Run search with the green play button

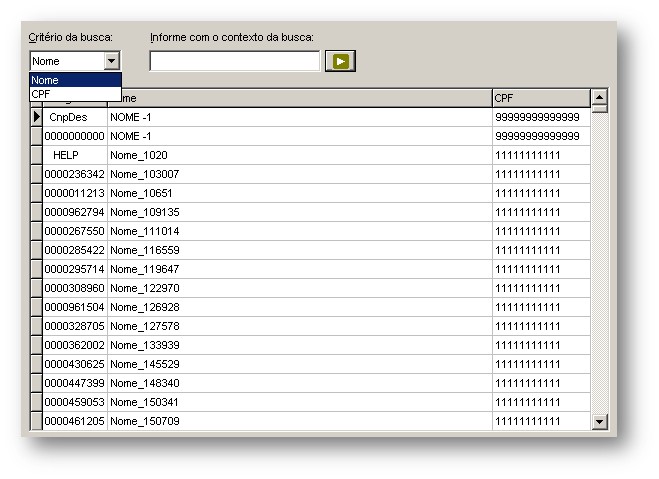340,61
